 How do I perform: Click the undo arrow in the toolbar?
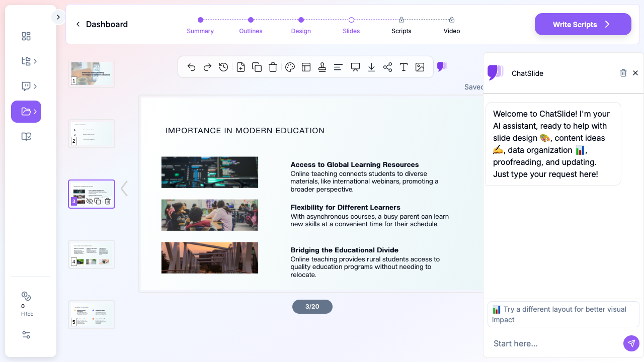pos(191,67)
